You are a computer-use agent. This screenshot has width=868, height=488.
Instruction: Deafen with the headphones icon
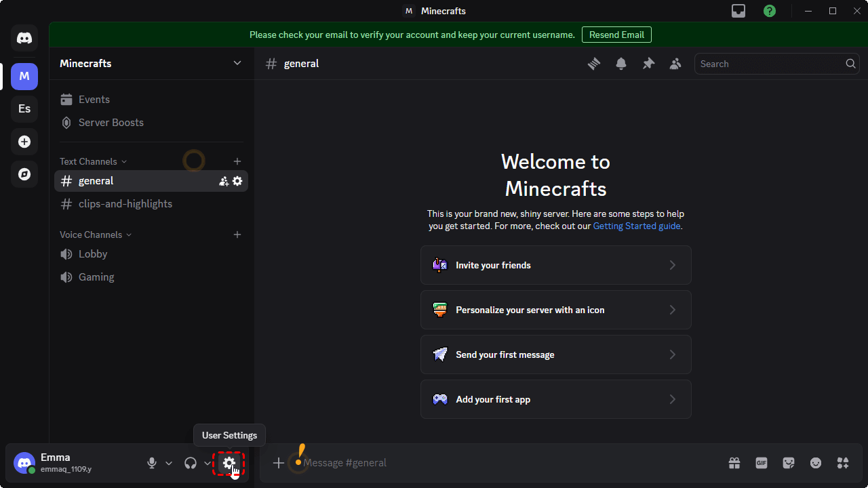coord(191,463)
